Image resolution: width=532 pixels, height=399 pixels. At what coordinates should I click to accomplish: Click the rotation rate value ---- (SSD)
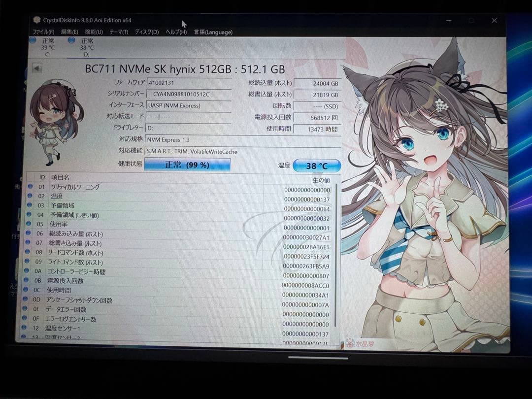coord(317,106)
